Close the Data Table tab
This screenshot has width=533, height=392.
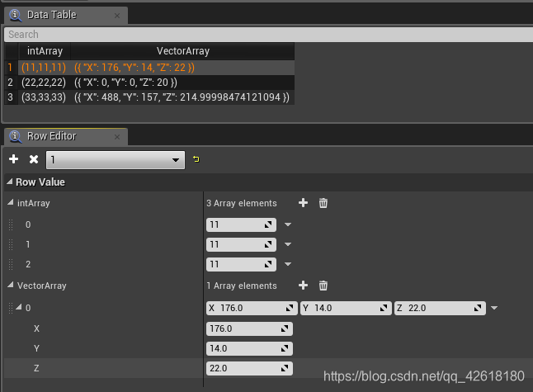click(117, 16)
